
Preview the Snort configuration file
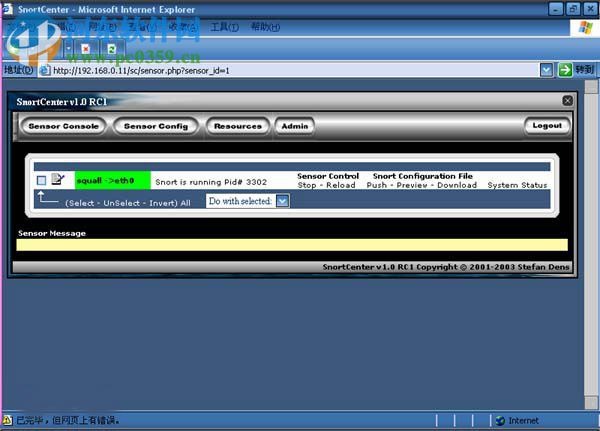tap(412, 185)
